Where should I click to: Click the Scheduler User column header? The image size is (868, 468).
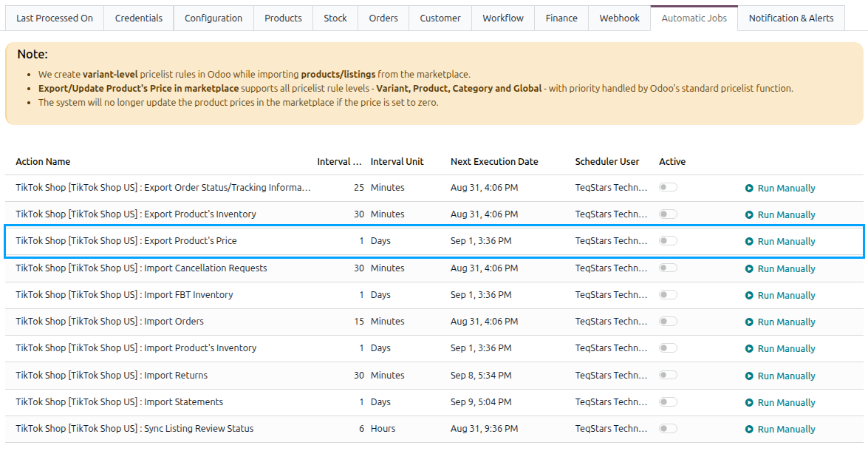point(606,162)
